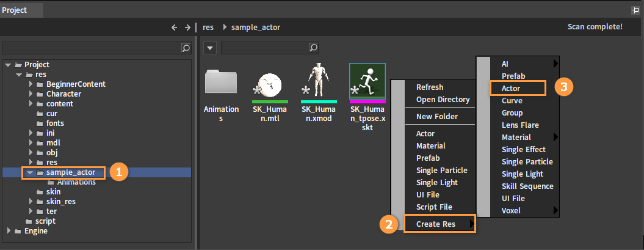Collapse the top-level res folder
The image size is (644, 250).
[18, 75]
